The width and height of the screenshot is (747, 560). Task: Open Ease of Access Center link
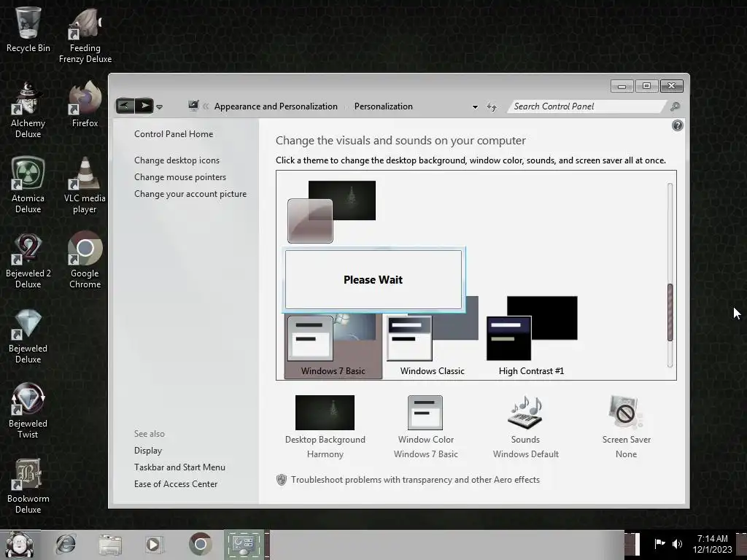coord(175,484)
